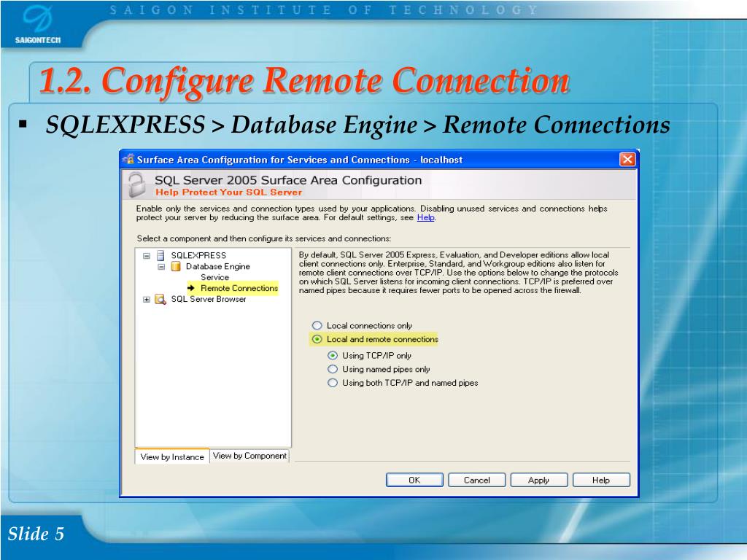Viewport: 747px width, 560px height.
Task: Click the Cancel button
Action: point(476,480)
